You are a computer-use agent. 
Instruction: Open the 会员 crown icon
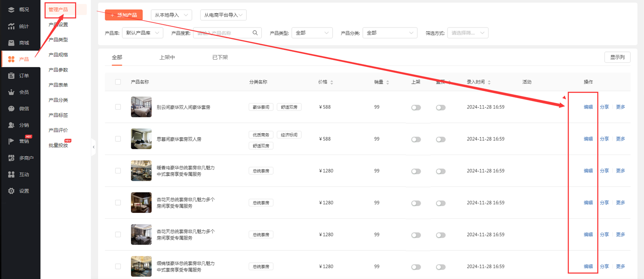point(11,92)
